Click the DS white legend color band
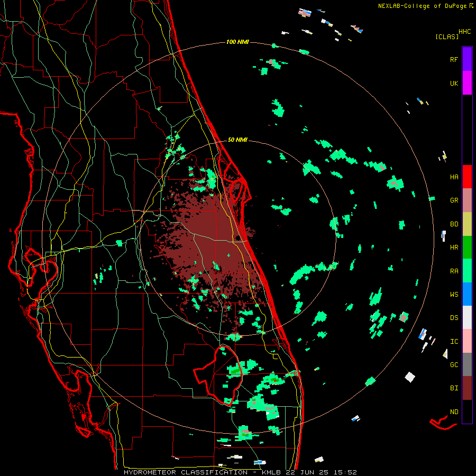 pyautogui.click(x=467, y=317)
